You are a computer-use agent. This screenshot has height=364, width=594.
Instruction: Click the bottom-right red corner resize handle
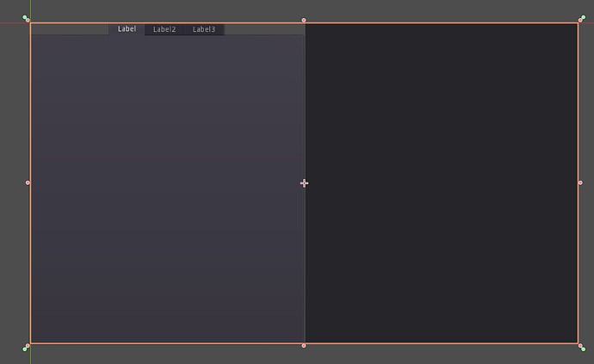pos(580,345)
